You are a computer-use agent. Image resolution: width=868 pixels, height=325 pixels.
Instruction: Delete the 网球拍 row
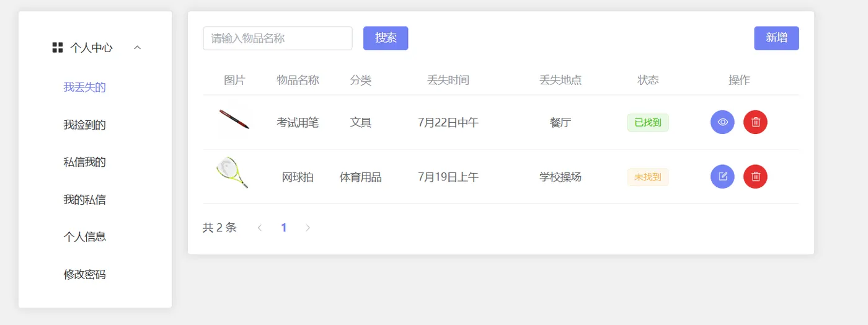(755, 177)
